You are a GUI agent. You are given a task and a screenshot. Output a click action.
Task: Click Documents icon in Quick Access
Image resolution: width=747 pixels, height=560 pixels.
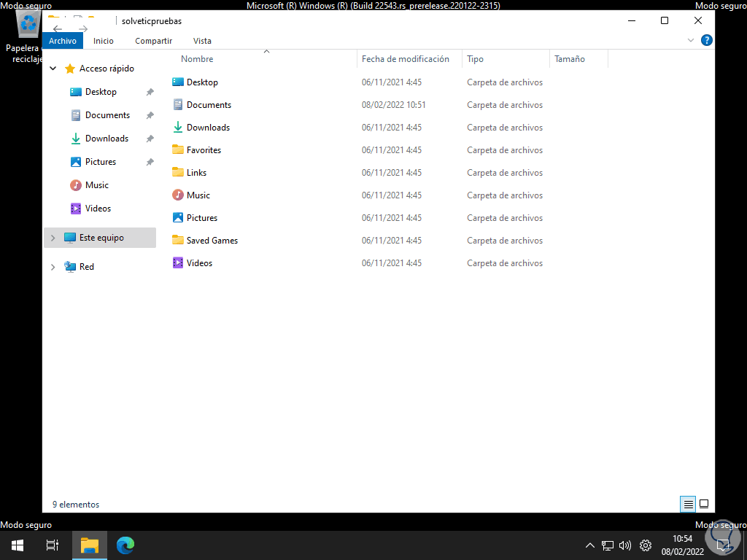76,115
